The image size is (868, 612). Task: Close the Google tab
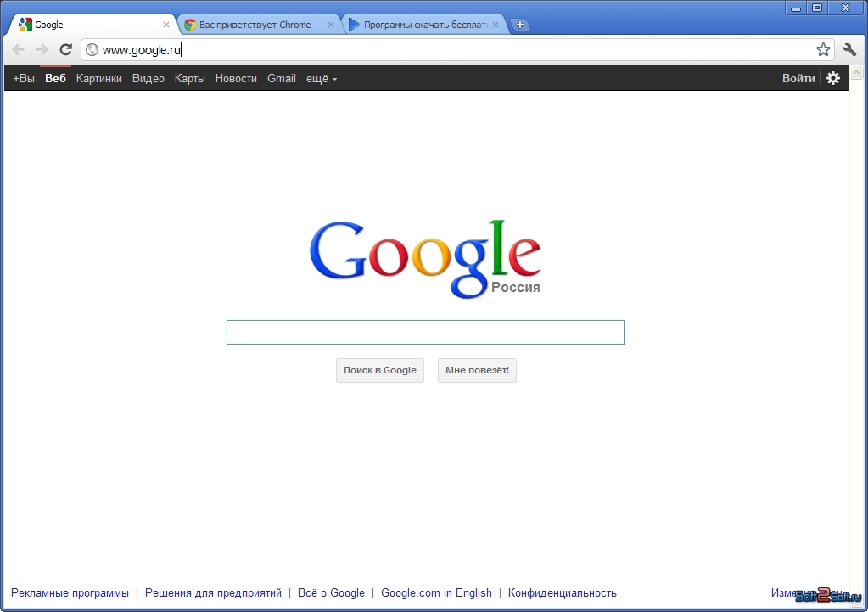tap(166, 25)
